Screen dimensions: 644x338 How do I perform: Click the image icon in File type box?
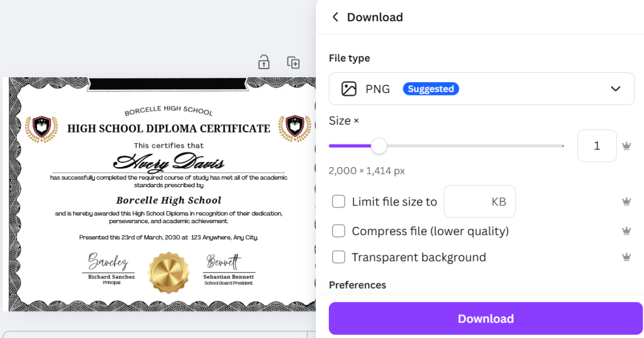[x=349, y=89]
